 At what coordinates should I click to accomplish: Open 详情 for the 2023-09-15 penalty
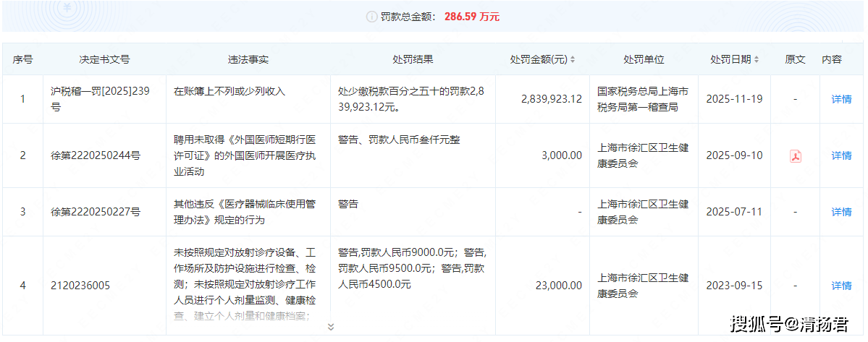tap(841, 286)
